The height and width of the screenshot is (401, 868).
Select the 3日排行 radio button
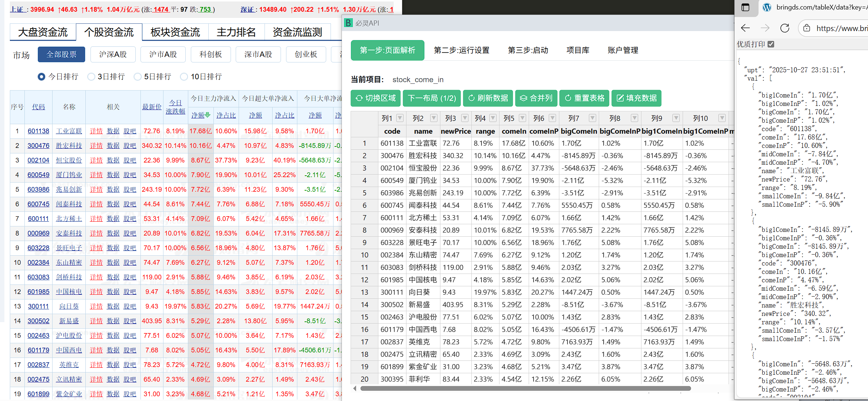click(x=91, y=77)
